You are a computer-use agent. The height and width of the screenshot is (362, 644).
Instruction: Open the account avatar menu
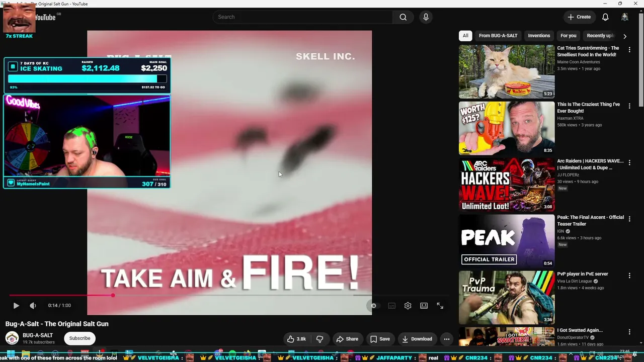(x=625, y=17)
